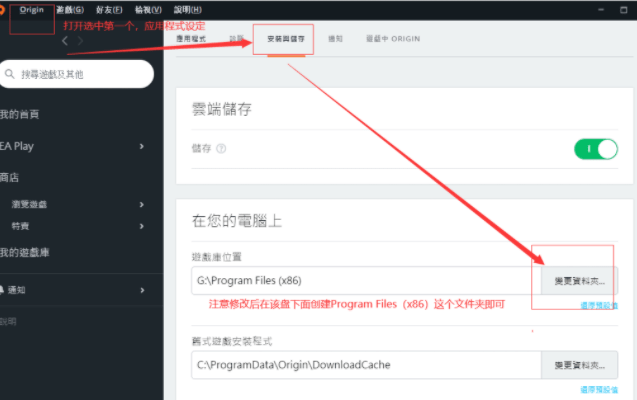Open the 好友(F) menu

pos(108,9)
